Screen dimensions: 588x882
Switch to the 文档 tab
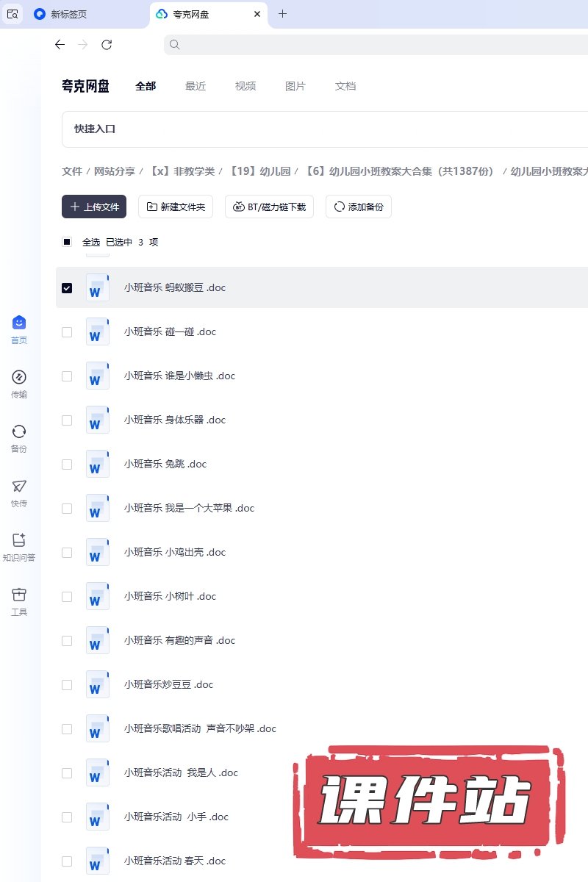(345, 86)
